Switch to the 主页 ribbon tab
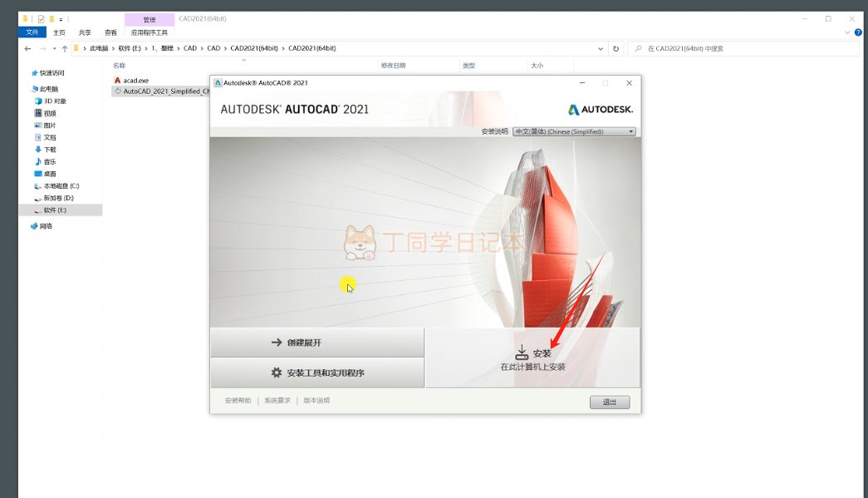The image size is (868, 498). click(x=59, y=32)
